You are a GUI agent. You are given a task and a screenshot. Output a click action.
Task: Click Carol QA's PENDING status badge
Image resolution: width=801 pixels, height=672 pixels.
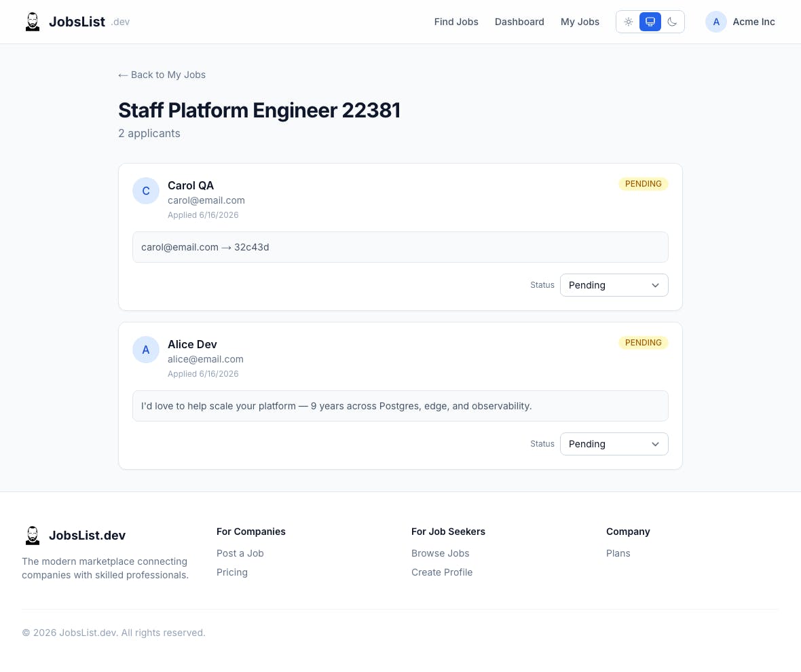pyautogui.click(x=643, y=184)
